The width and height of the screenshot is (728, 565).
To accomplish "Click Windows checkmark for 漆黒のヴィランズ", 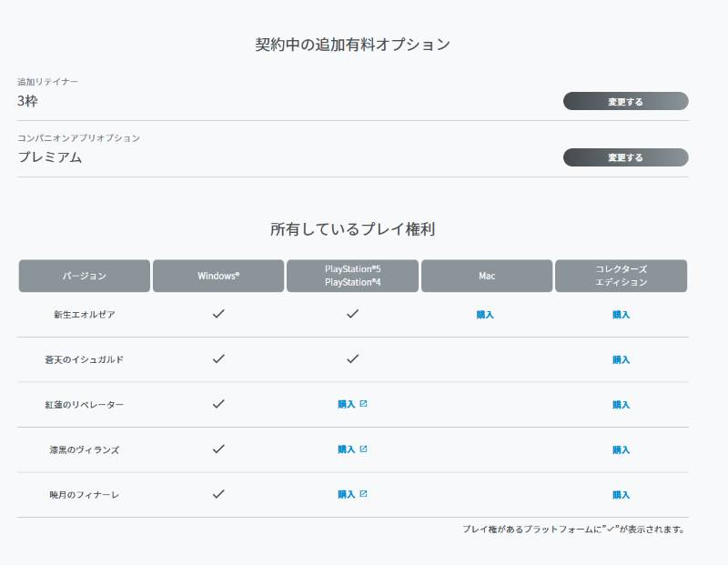I will pos(218,449).
